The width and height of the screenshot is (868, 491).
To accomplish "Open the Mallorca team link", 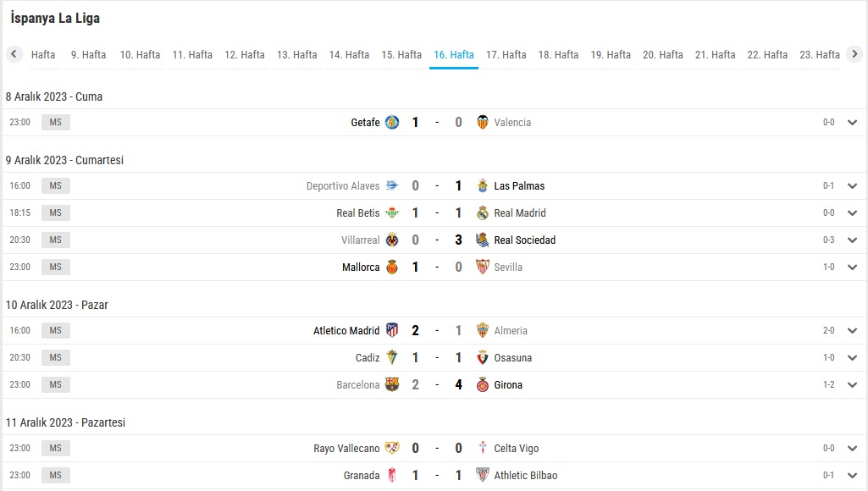I will (x=361, y=268).
